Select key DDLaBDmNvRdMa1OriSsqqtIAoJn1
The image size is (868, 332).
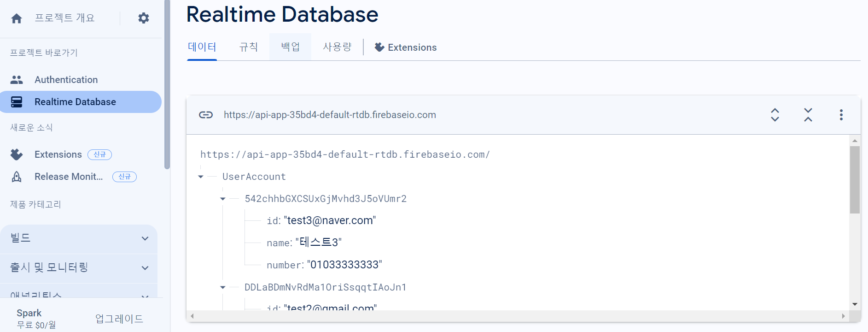(x=326, y=287)
